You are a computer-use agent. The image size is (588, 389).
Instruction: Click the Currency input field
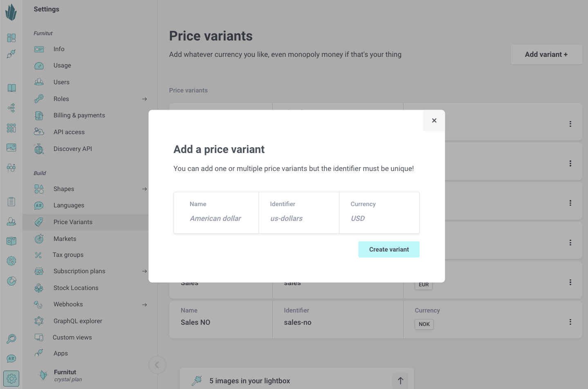click(379, 218)
